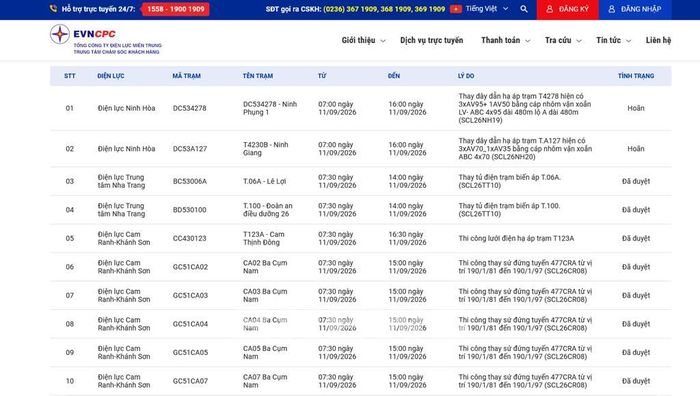Click Hoãn status in row 02
This screenshot has width=700, height=396.
click(x=636, y=149)
